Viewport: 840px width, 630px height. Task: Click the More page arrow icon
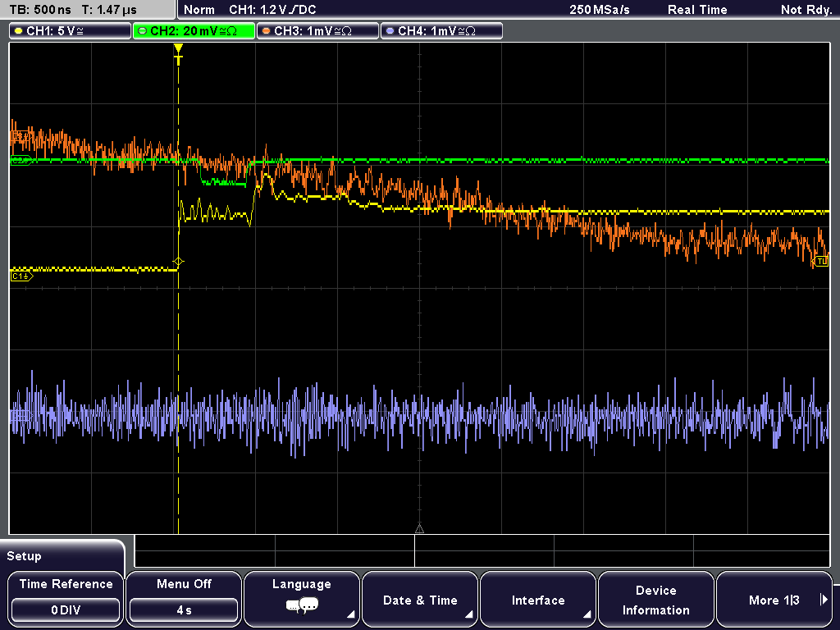(824, 600)
